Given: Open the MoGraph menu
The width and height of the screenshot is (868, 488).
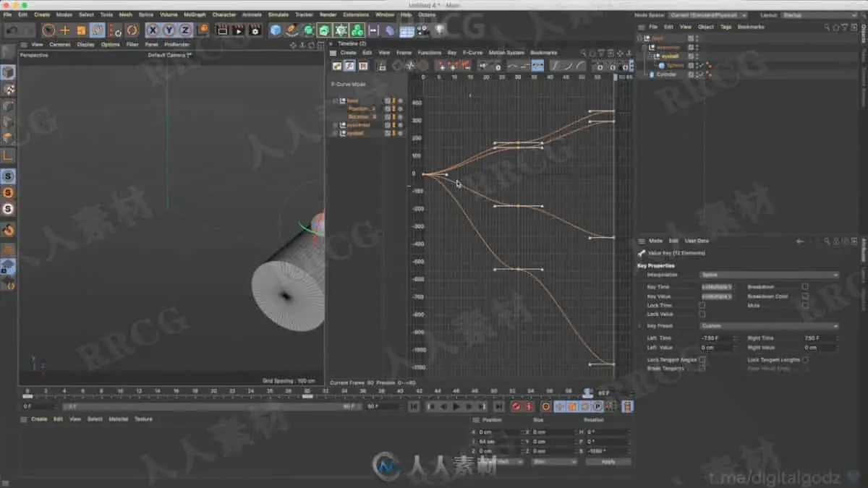Looking at the screenshot, I should 194,14.
